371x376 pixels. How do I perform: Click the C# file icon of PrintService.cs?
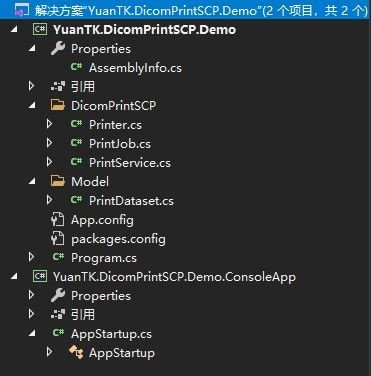[76, 162]
